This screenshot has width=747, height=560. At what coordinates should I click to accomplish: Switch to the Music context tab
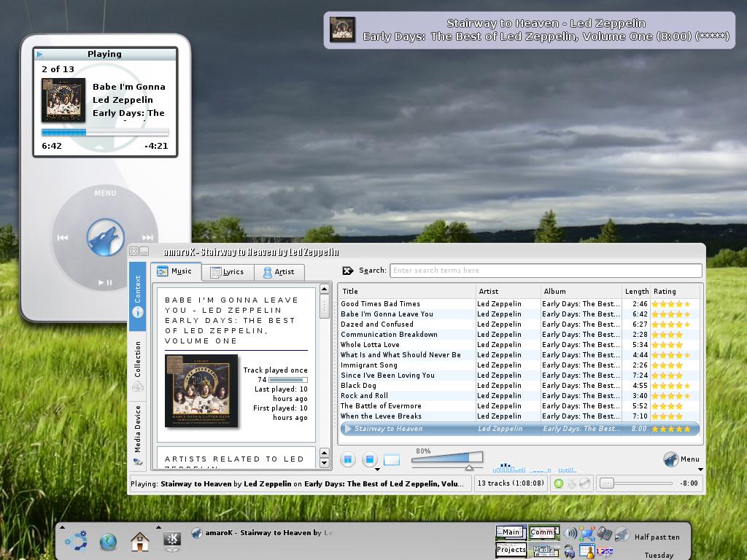tap(175, 271)
